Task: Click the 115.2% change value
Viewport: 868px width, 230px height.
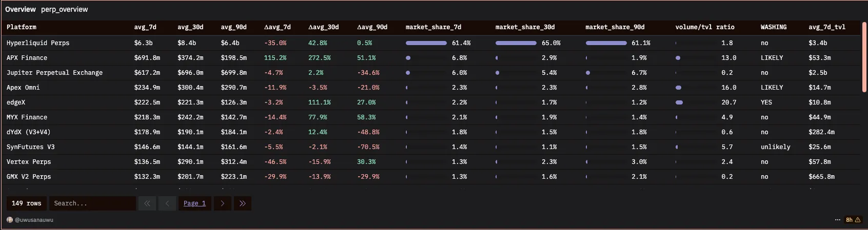Action: pyautogui.click(x=275, y=58)
